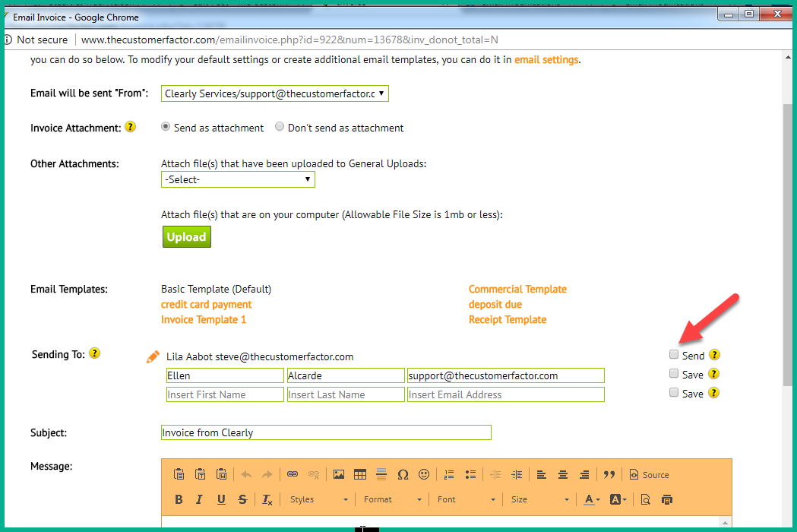Open the Styles dropdown
The height and width of the screenshot is (532, 797).
click(x=318, y=499)
